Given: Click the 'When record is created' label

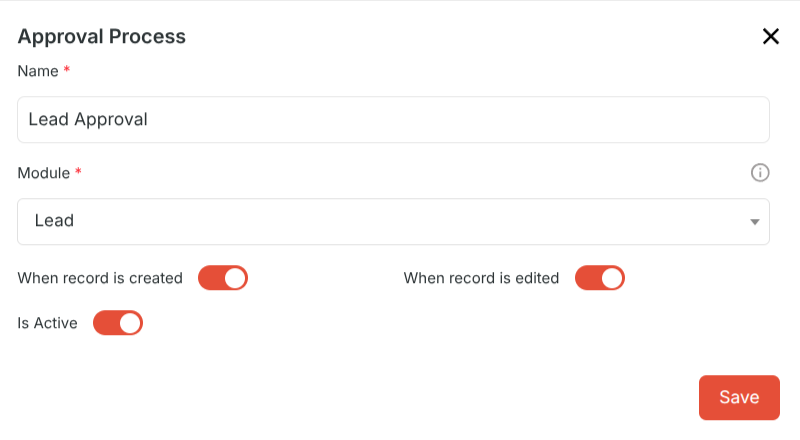Looking at the screenshot, I should (100, 278).
